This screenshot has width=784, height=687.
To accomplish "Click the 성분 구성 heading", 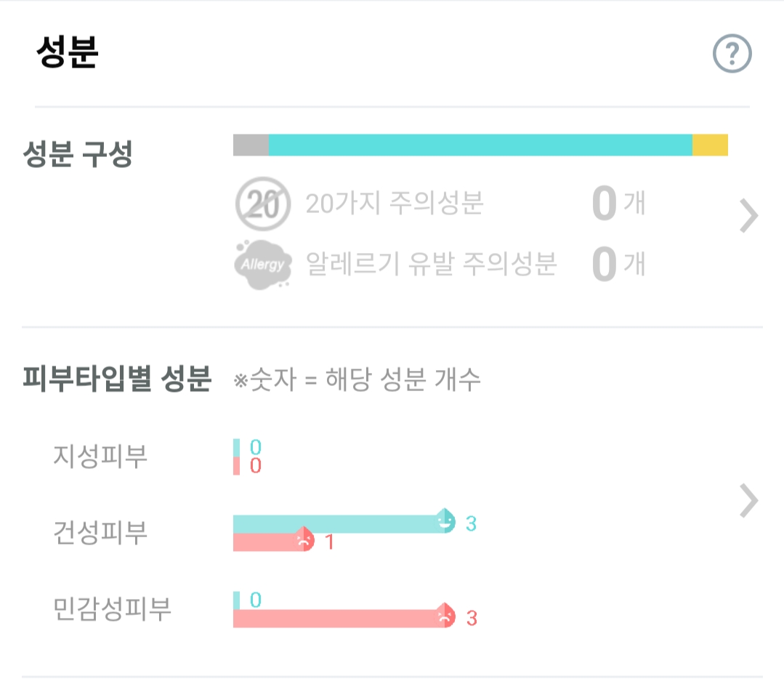I will [78, 155].
